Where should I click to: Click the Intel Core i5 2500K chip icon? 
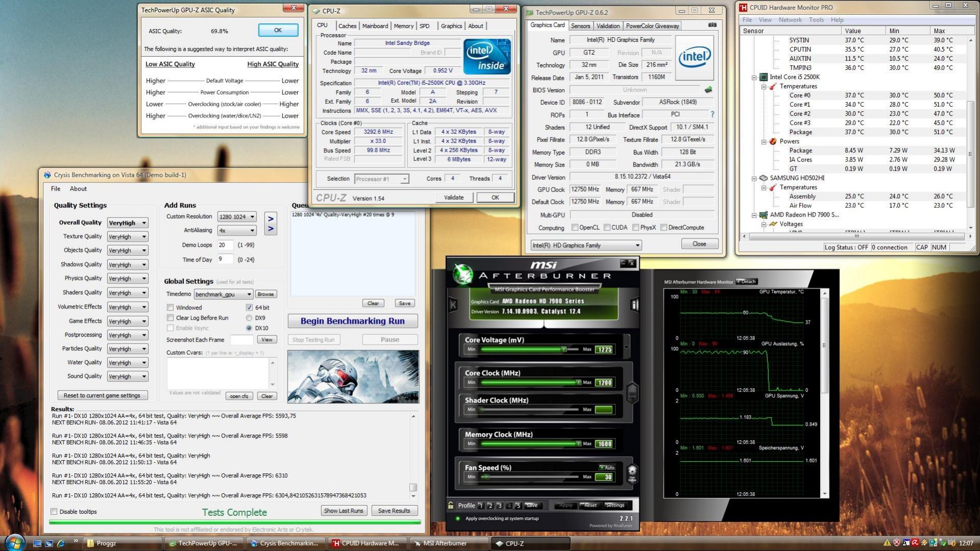pos(763,77)
